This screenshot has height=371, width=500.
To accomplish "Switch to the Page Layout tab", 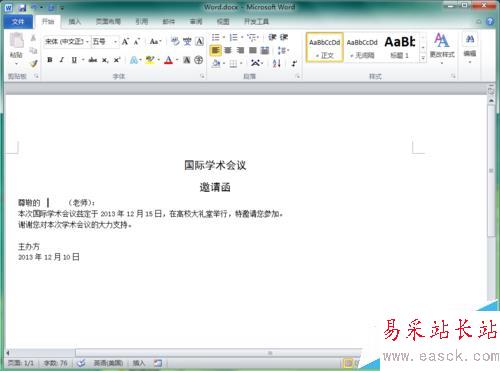I will 108,22.
